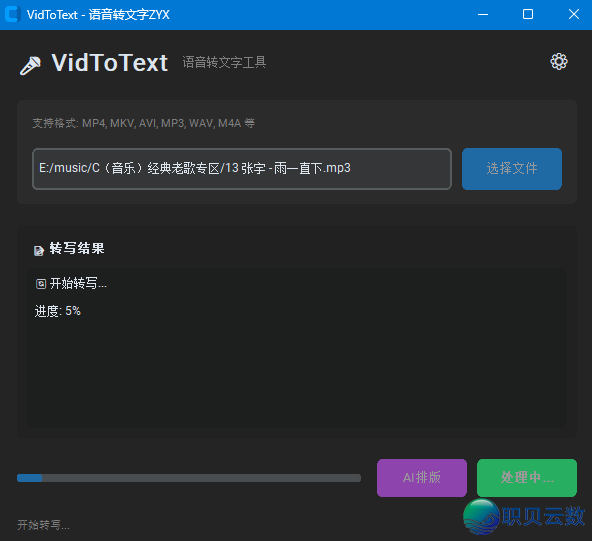Screen dimensions: 592x541
Task: Click the document icon next to 转写结果
Action: pos(39,250)
